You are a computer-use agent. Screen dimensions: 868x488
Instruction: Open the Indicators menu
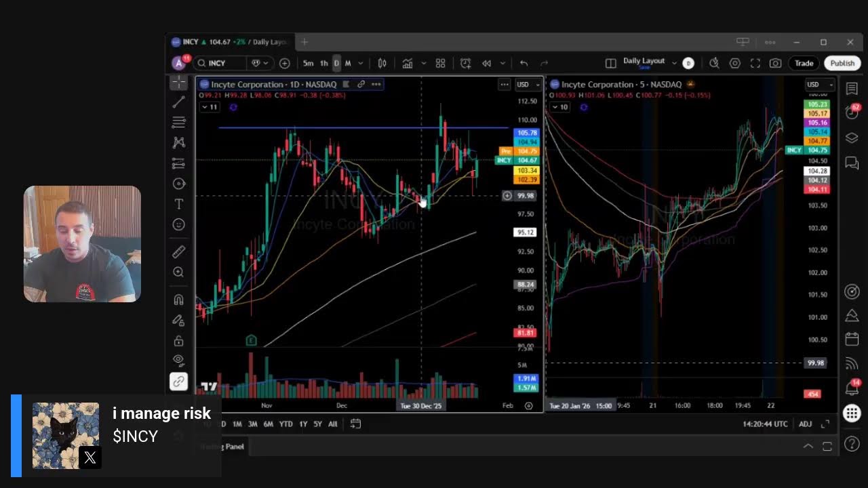pyautogui.click(x=408, y=63)
